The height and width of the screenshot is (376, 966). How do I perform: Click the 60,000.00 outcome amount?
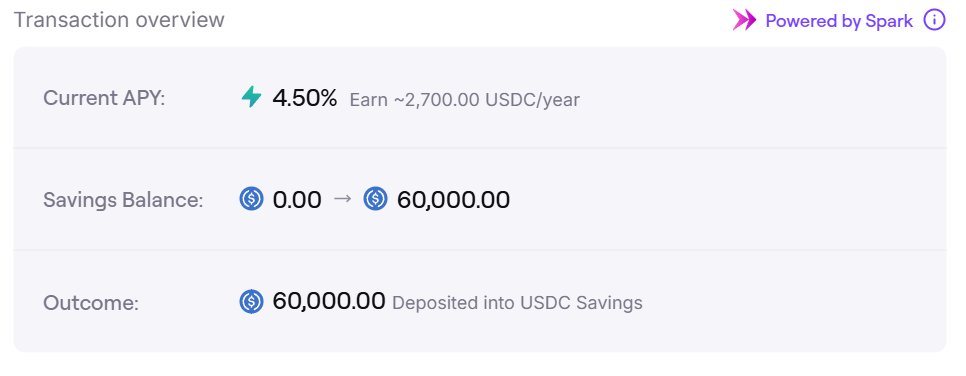tap(329, 301)
